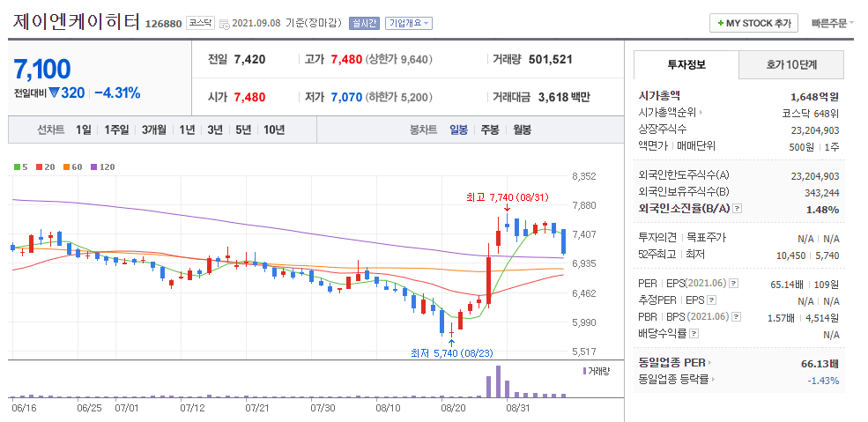The height and width of the screenshot is (422, 868).
Task: Select the 3년 line chart period
Action: [x=215, y=130]
